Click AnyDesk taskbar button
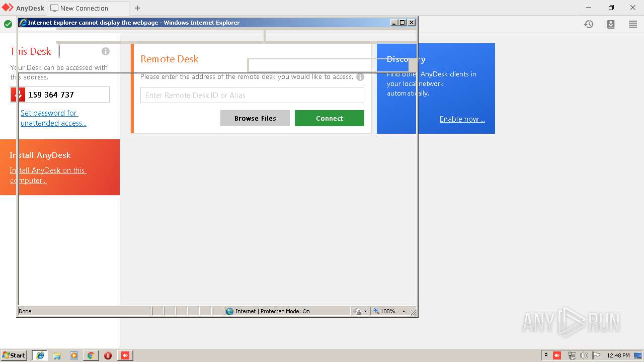The height and width of the screenshot is (362, 644). point(125,355)
